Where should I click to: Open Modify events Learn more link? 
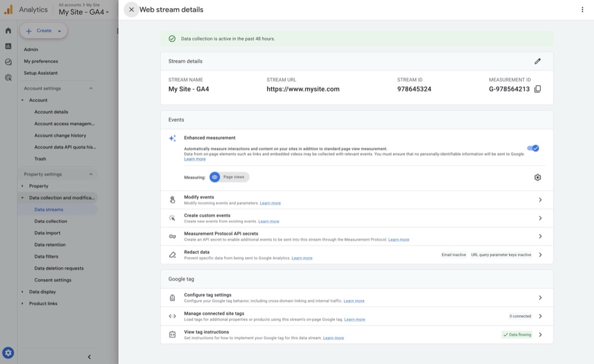270,203
